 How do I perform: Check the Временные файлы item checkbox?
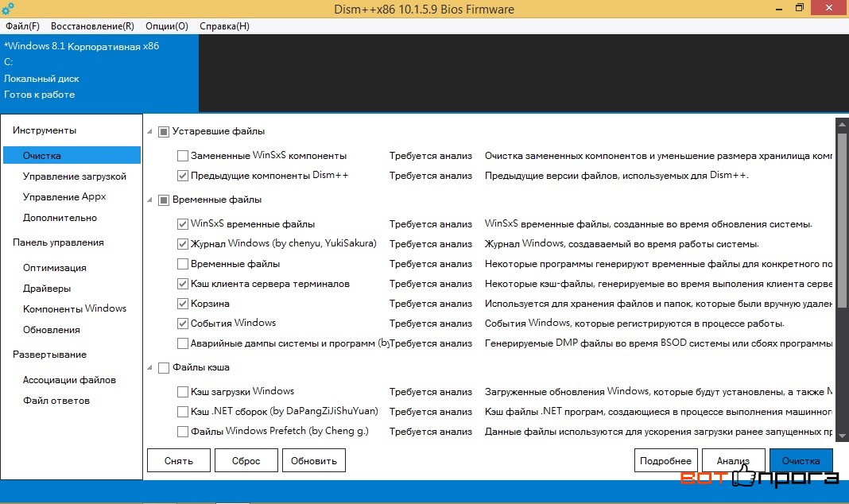(x=183, y=264)
